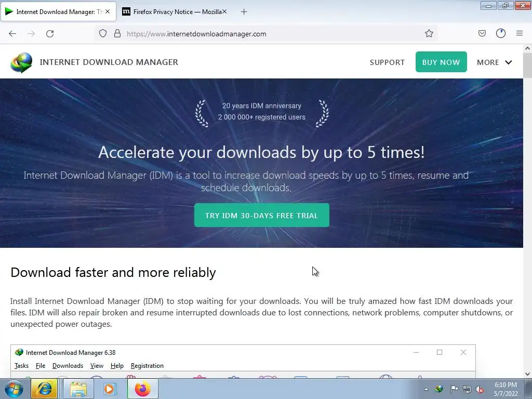
Task: Expand the MORE dropdown menu
Action: [x=495, y=62]
